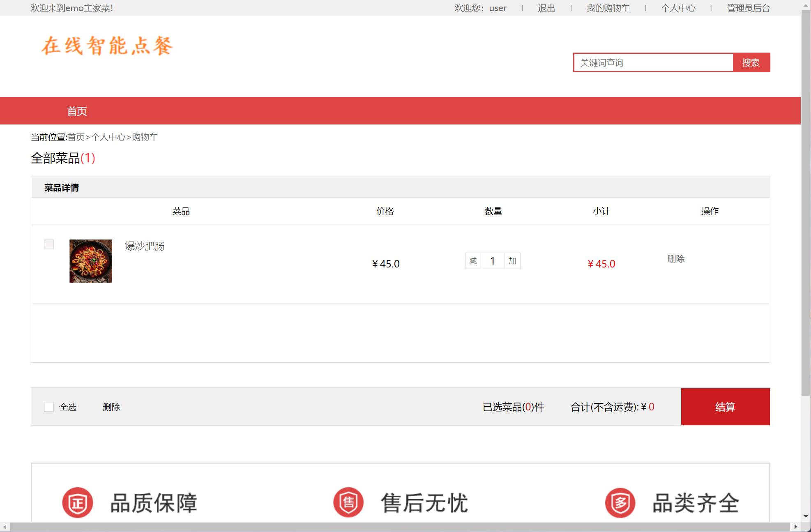Open 个人中心 from the top bar

coord(678,8)
